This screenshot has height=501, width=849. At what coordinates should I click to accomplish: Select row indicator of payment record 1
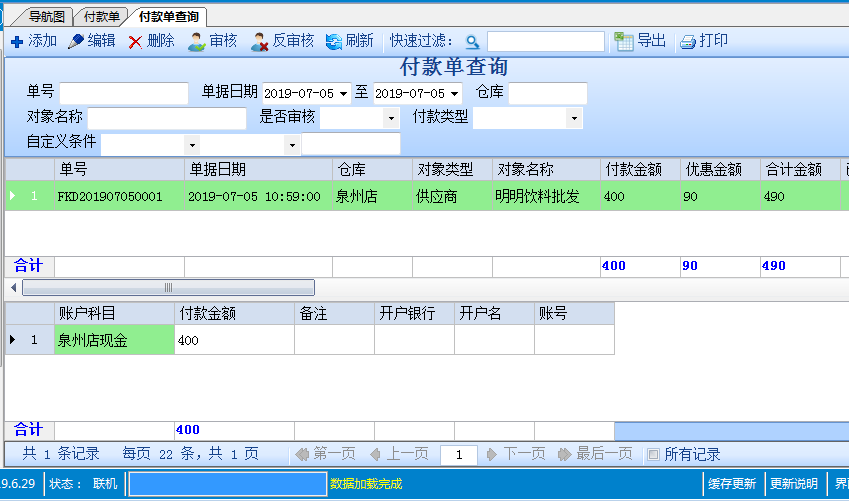(x=30, y=196)
